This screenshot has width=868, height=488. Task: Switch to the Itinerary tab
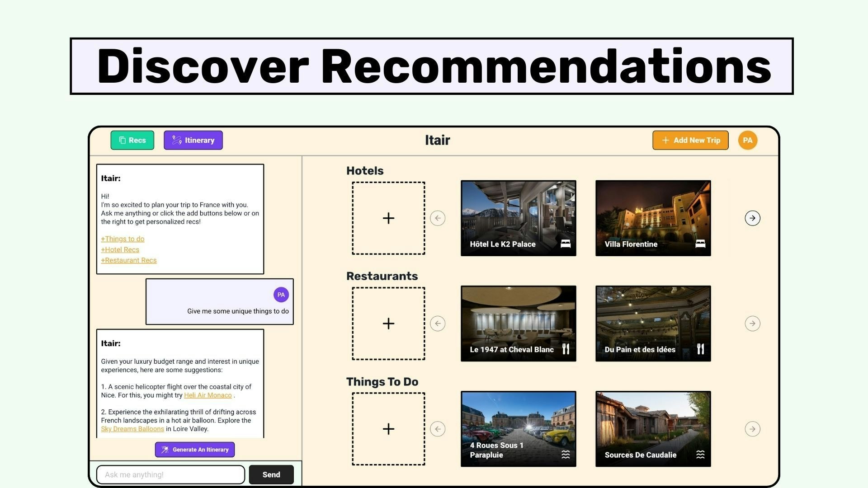193,140
